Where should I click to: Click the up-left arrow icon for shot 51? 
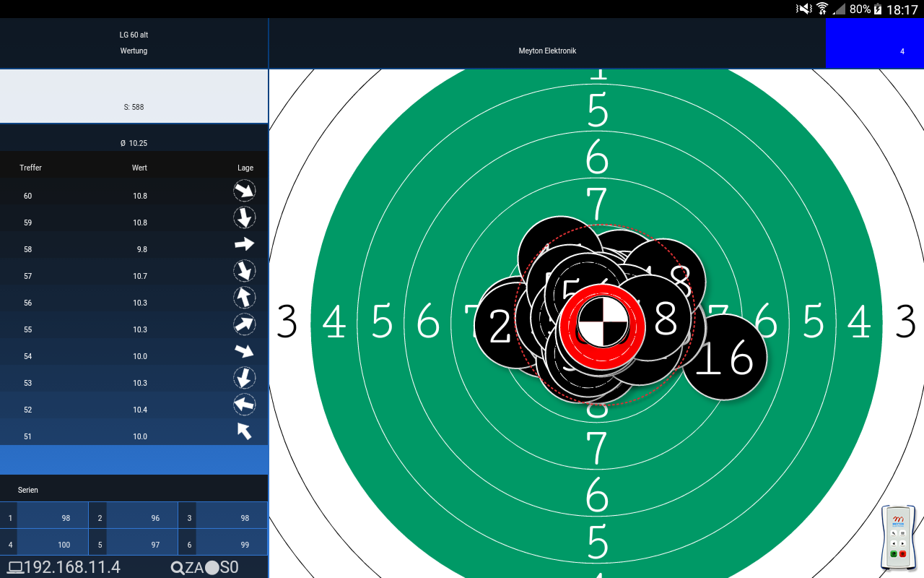click(245, 431)
